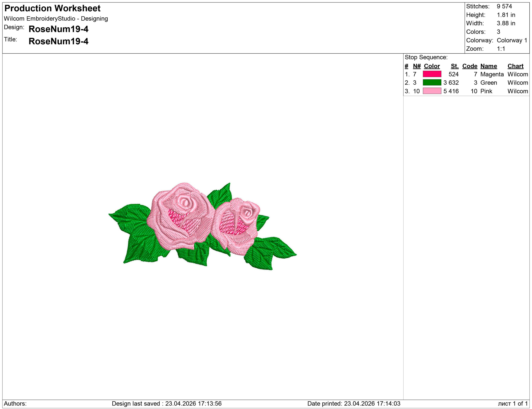The height and width of the screenshot is (409, 532).
Task: Click the Stitches count value 9 574
Action: [504, 6]
